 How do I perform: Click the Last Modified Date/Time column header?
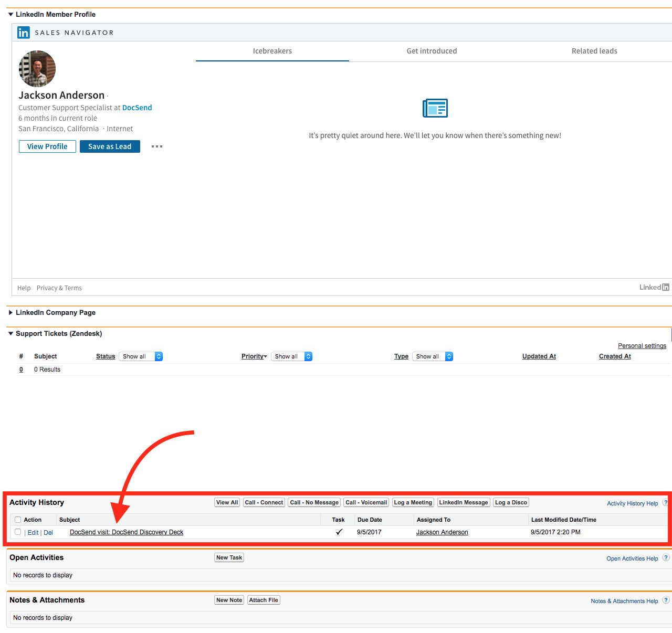[x=564, y=520]
